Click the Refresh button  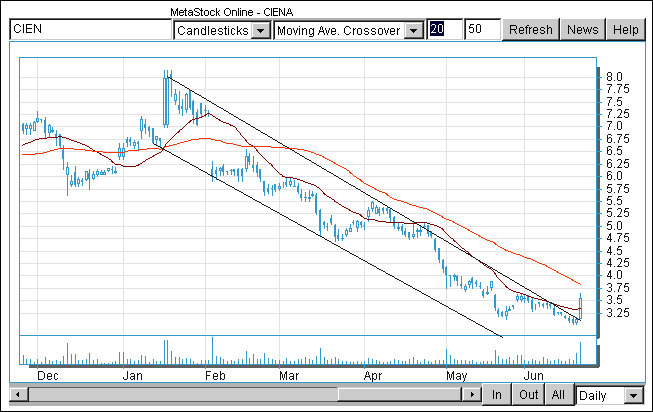pos(531,30)
